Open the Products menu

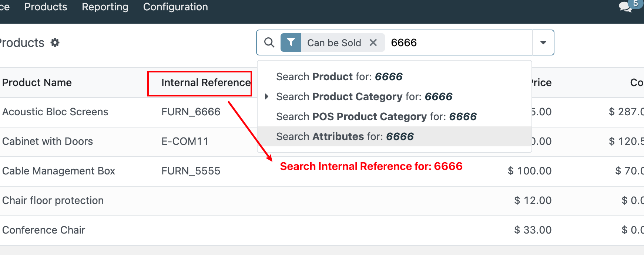coord(46,7)
